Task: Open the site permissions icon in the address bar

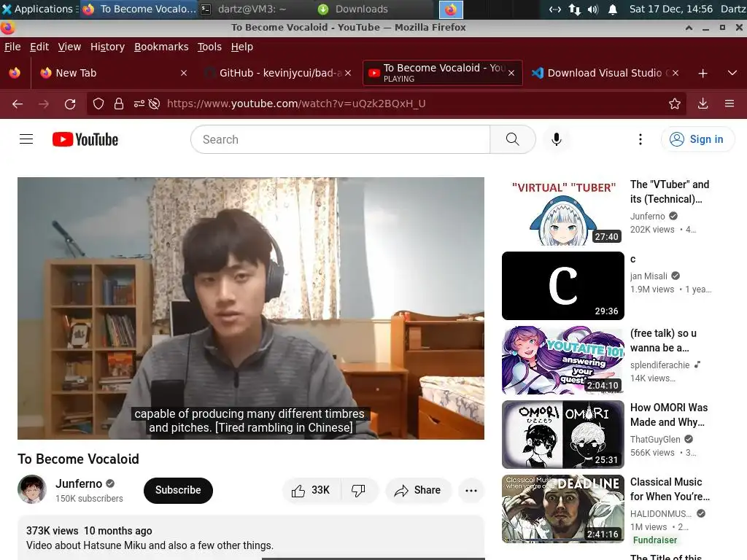Action: pos(139,104)
